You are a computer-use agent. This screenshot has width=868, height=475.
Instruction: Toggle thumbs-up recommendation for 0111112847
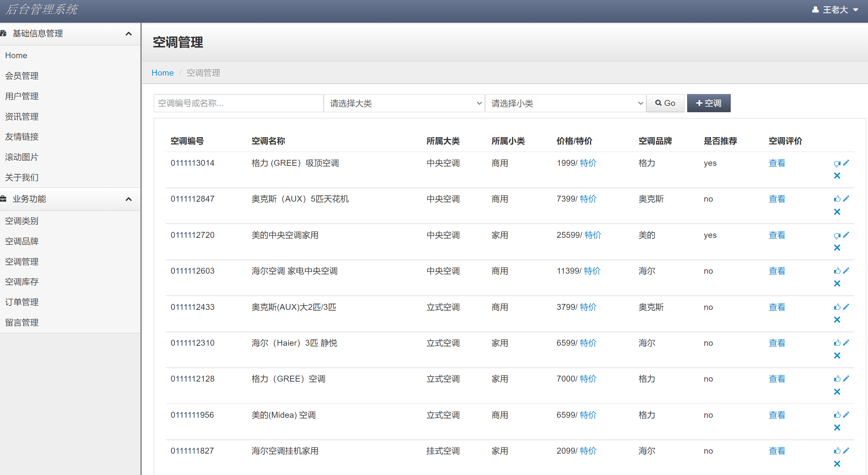(x=837, y=198)
